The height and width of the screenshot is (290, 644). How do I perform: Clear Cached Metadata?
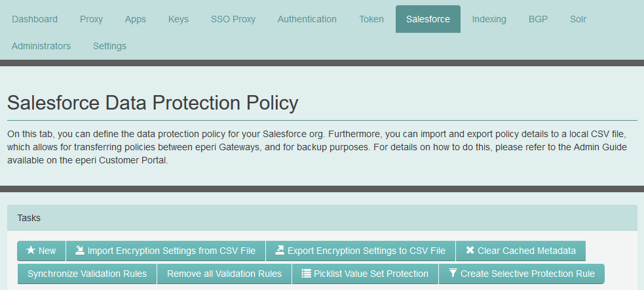click(x=521, y=251)
